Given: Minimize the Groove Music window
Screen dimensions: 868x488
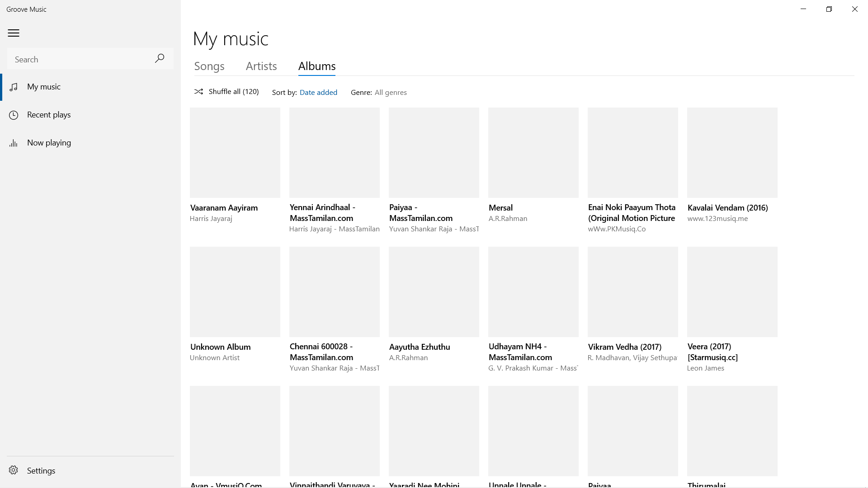Looking at the screenshot, I should 803,9.
